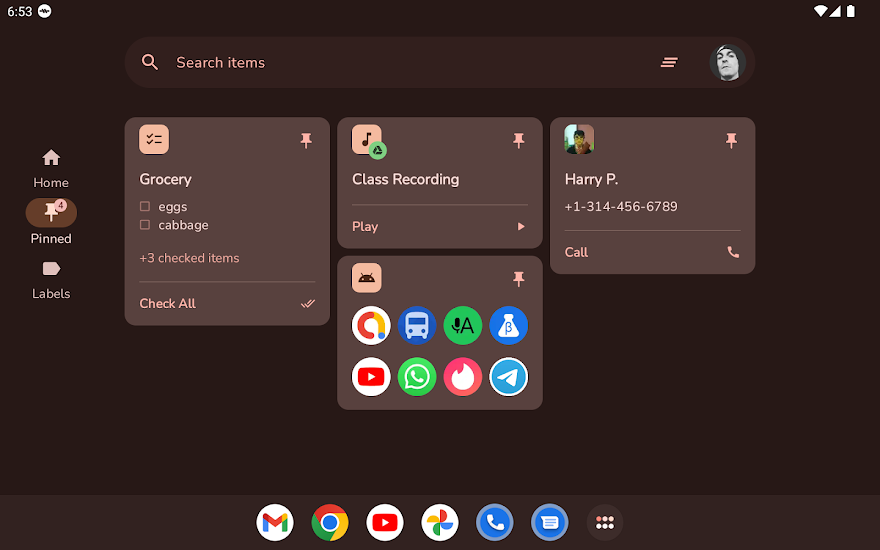Viewport: 880px width, 550px height.
Task: Open the sort filter menu in search bar
Action: tap(669, 62)
